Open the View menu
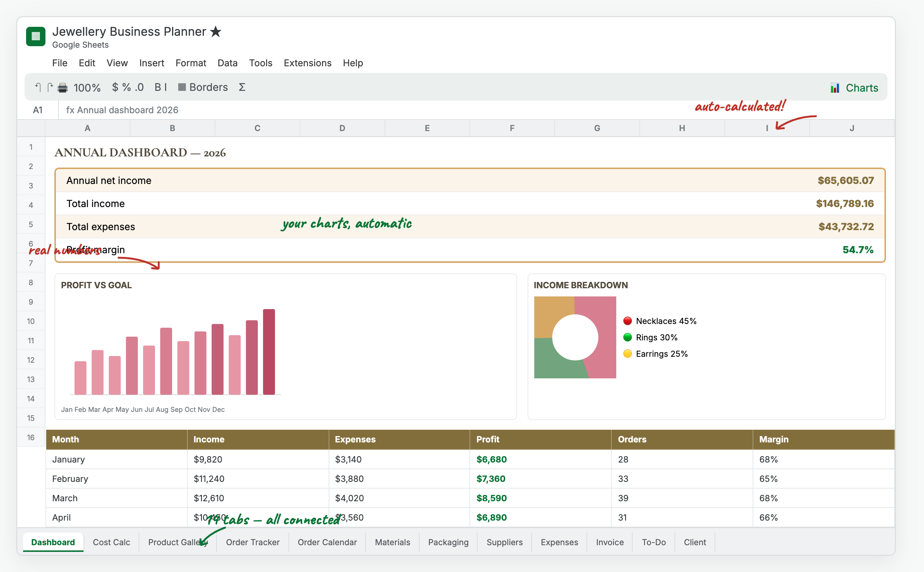The height and width of the screenshot is (572, 924). [117, 63]
